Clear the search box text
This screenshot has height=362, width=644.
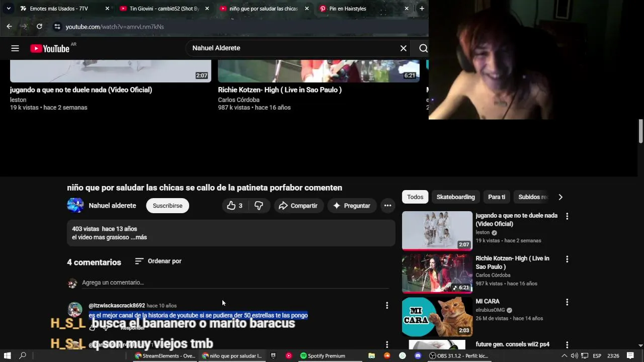[x=403, y=48]
